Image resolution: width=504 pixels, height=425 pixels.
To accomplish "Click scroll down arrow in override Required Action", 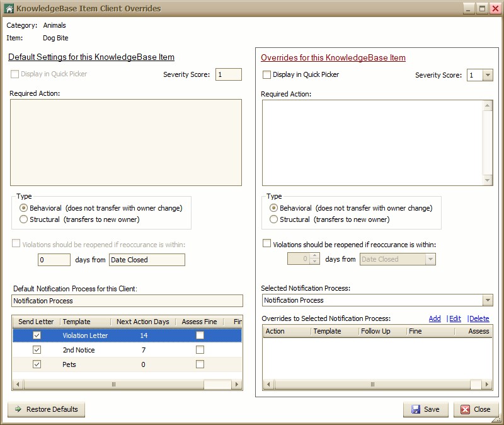I will (x=488, y=180).
